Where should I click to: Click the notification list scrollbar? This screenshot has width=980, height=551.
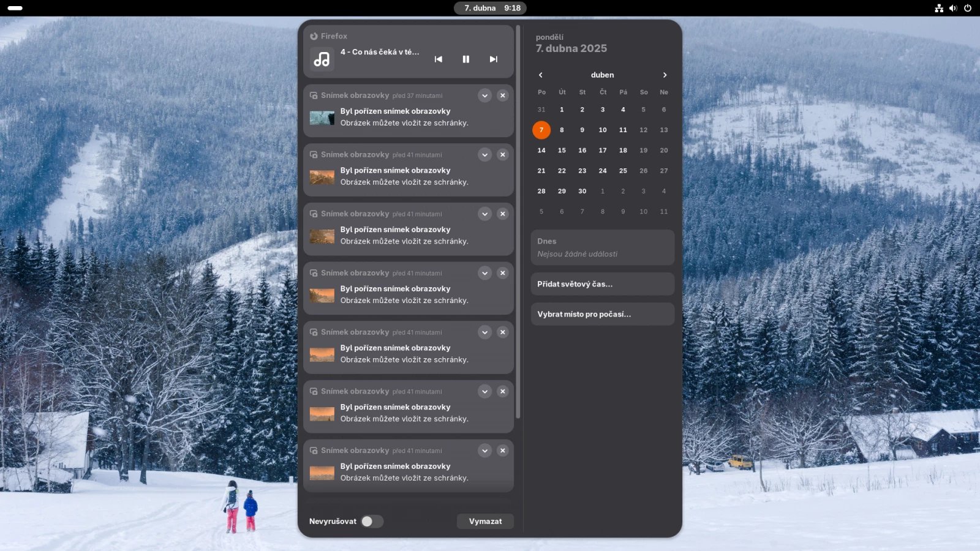tap(518, 222)
